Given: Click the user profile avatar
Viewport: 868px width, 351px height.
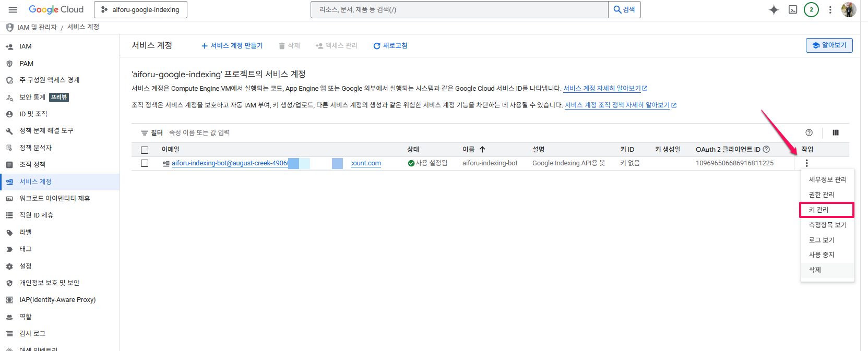Looking at the screenshot, I should 849,10.
